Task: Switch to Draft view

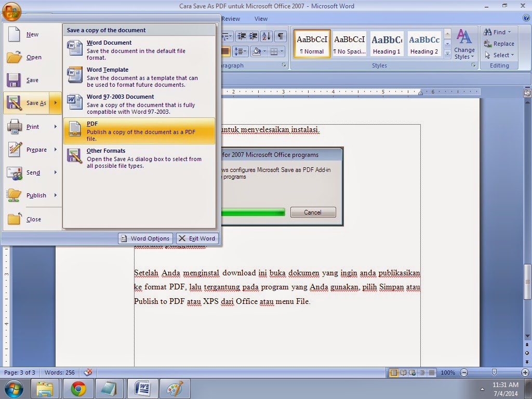Action: [432, 373]
